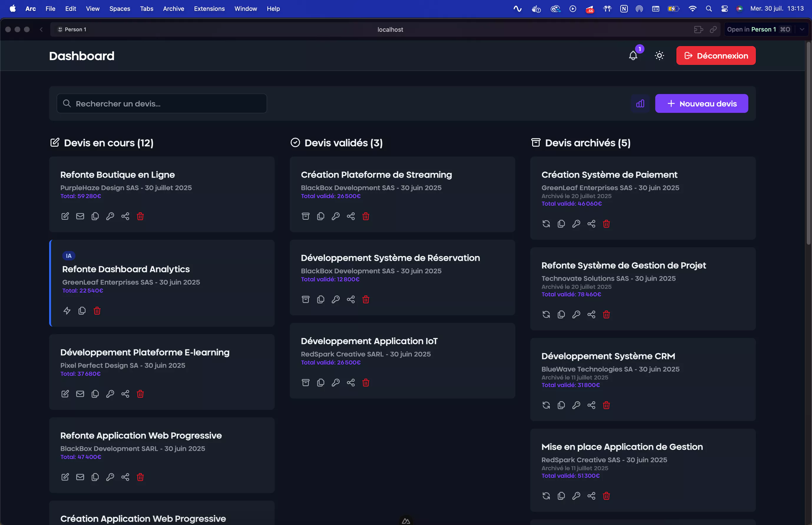Click key icon on Développement Système de Réservation
Screen dimensions: 812x525
click(x=336, y=299)
